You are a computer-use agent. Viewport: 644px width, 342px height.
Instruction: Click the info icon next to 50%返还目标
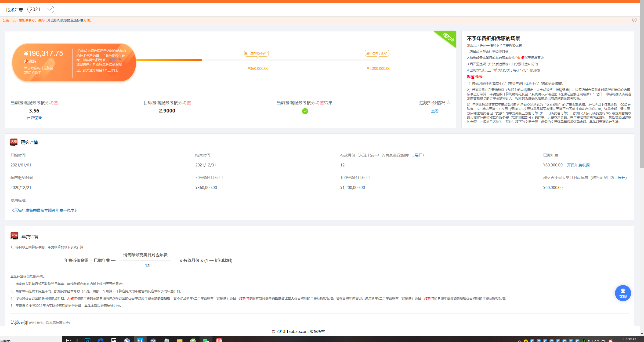coord(221,177)
